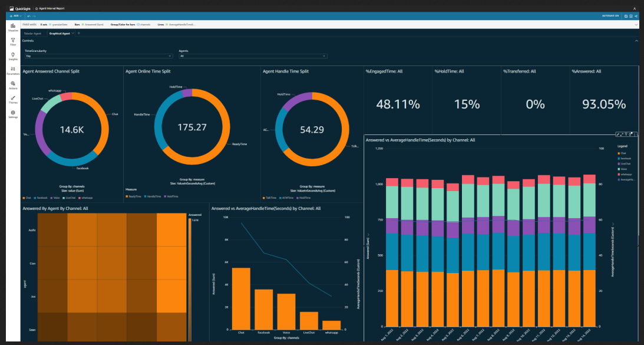Click the Agent Answered Channel Split title
Screen dimensions: 644x345
51,71
